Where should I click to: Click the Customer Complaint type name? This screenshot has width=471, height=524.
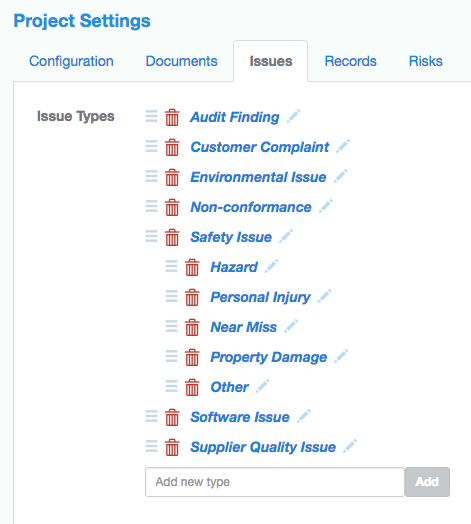pyautogui.click(x=260, y=147)
